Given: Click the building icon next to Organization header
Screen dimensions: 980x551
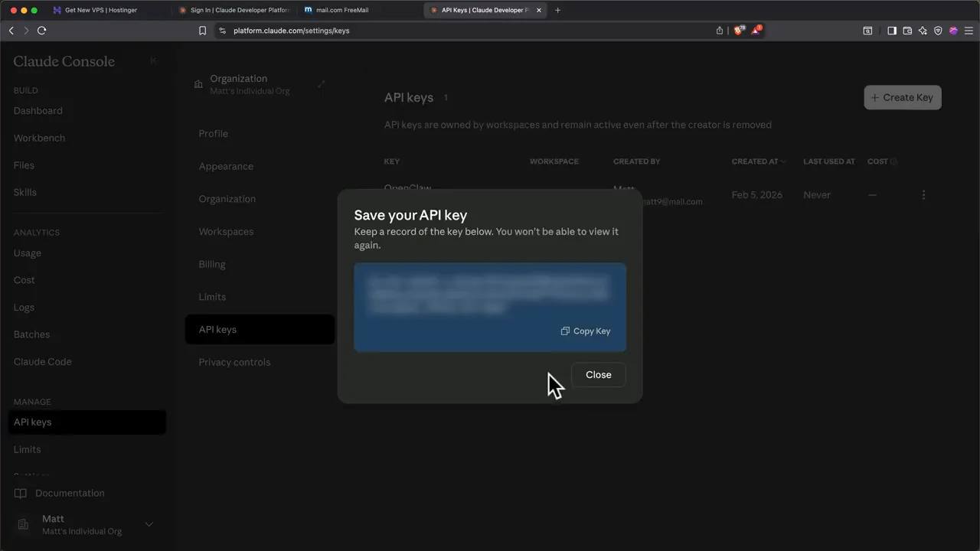Looking at the screenshot, I should pos(198,84).
